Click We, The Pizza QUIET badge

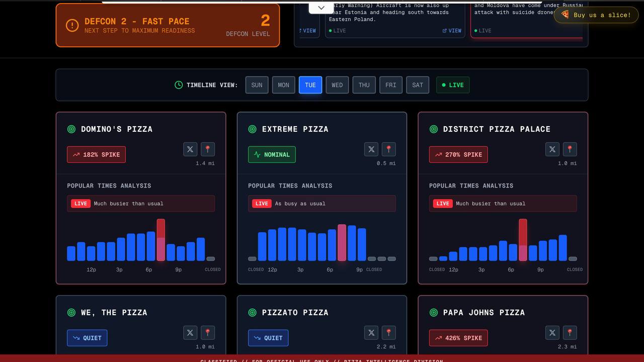tap(87, 338)
